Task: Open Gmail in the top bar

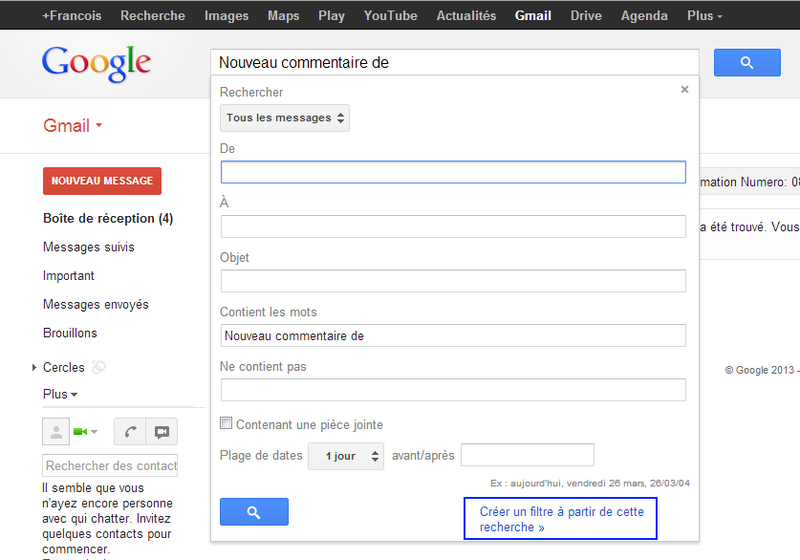Action: point(533,16)
